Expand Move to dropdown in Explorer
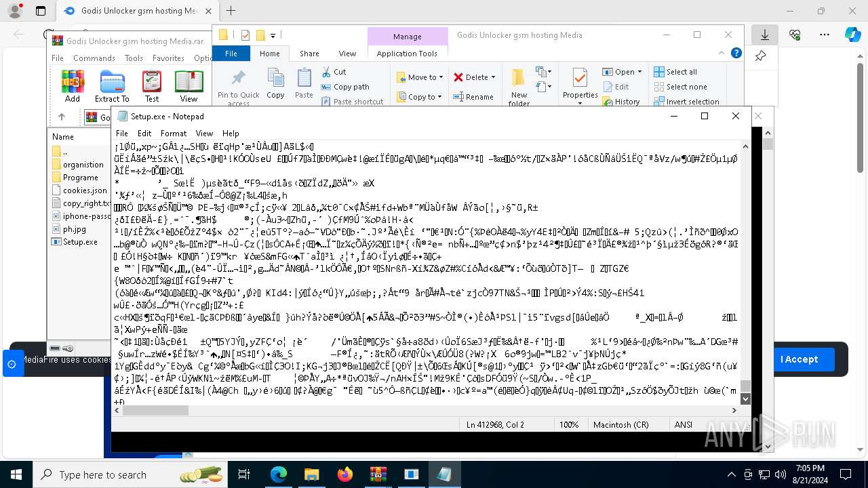The height and width of the screenshot is (488, 868). coord(441,77)
